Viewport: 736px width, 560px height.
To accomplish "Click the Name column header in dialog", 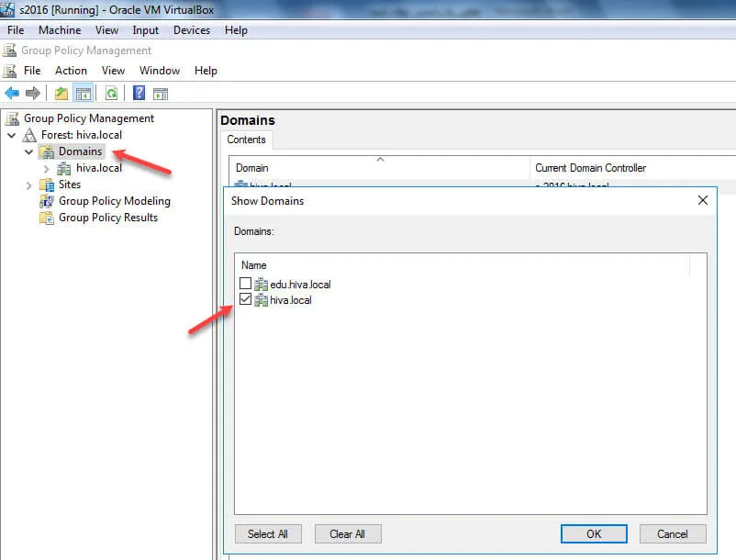I will tap(463, 265).
